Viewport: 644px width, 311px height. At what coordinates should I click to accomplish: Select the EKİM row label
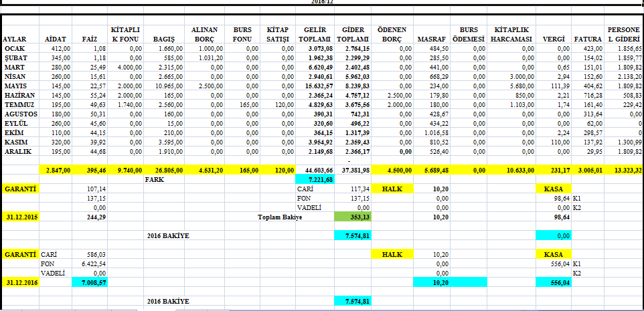point(20,133)
